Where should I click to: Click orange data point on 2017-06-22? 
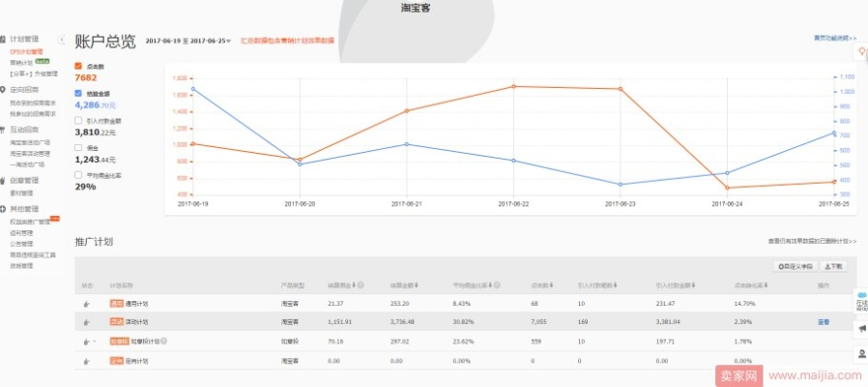click(x=513, y=86)
